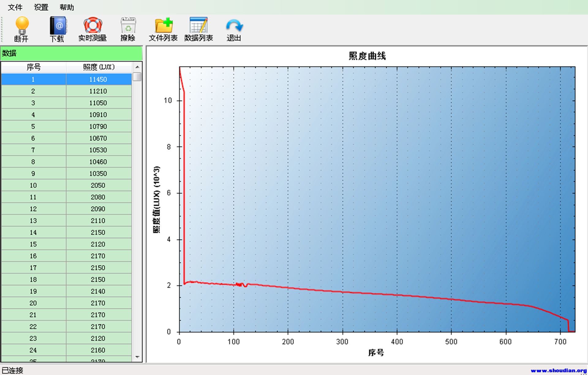This screenshot has width=588, height=375.
Task: Click the 照度(LUX) column header
Action: (99, 67)
